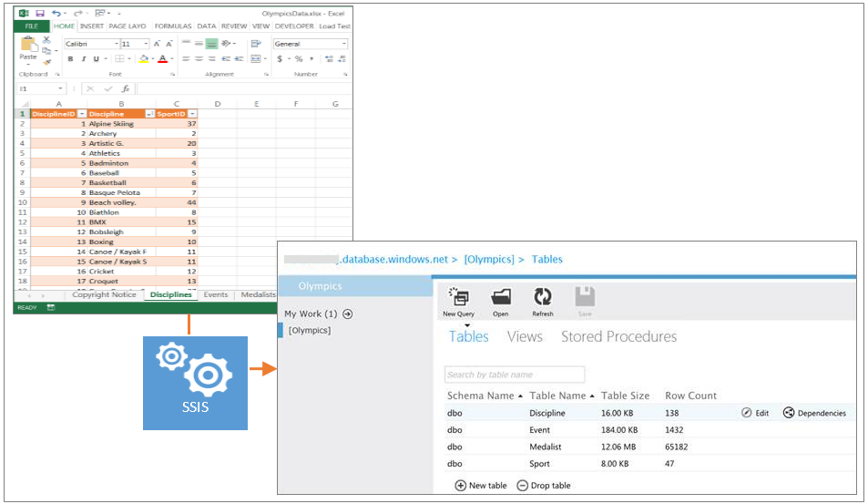Open the DisciplineID column filter dropdown
The image size is (868, 504).
(82, 114)
